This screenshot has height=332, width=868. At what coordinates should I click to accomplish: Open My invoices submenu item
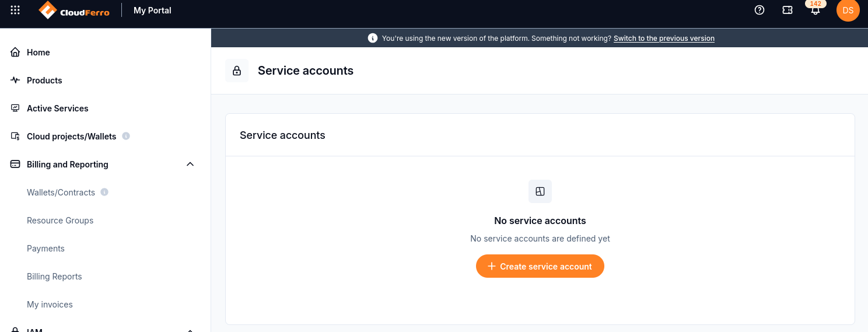click(50, 305)
